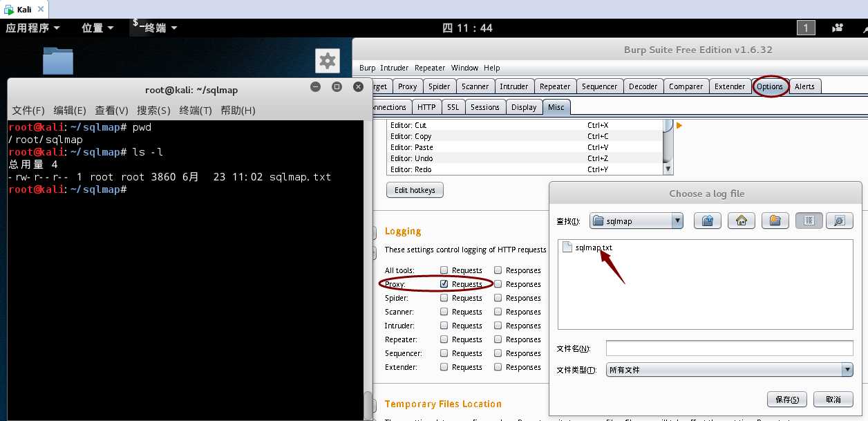Switch to the Scanner tab
The image size is (868, 421).
coord(475,86)
